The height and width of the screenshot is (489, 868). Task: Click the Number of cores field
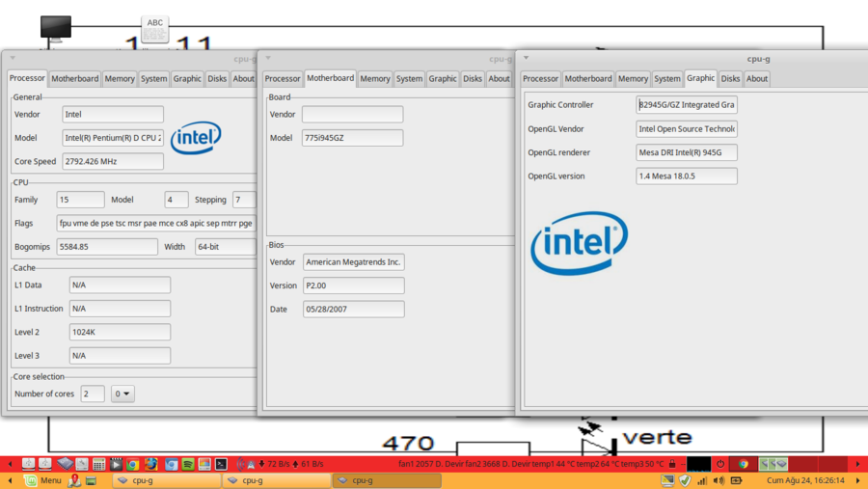(93, 394)
